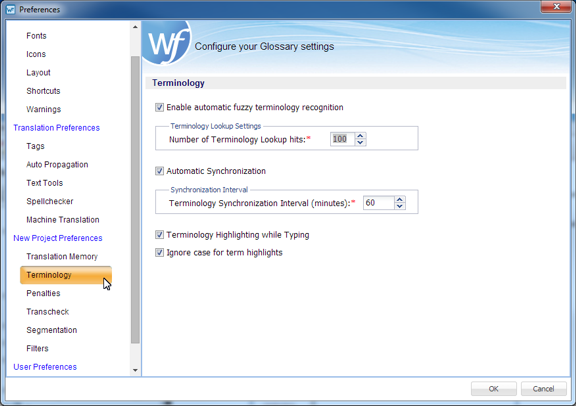Image resolution: width=576 pixels, height=406 pixels.
Task: Click the Preferences window title icon
Action: (x=11, y=10)
